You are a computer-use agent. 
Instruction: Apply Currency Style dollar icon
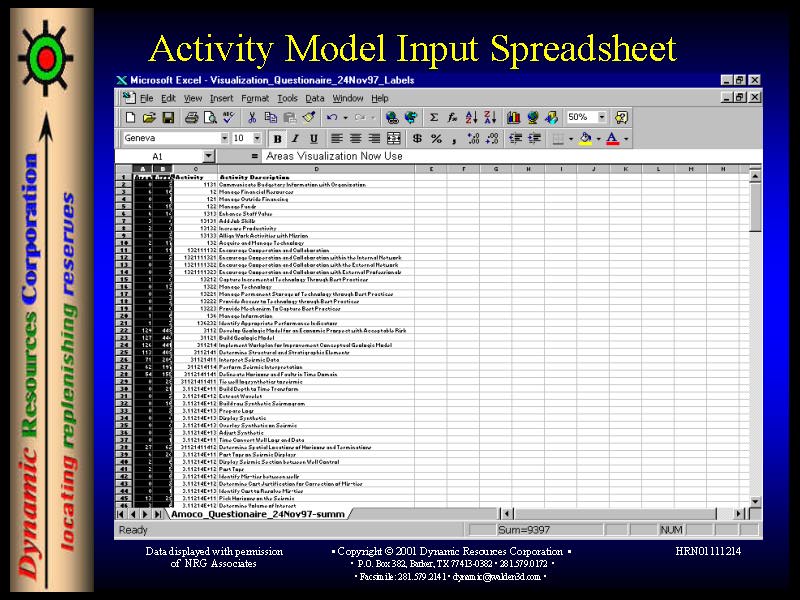point(417,139)
